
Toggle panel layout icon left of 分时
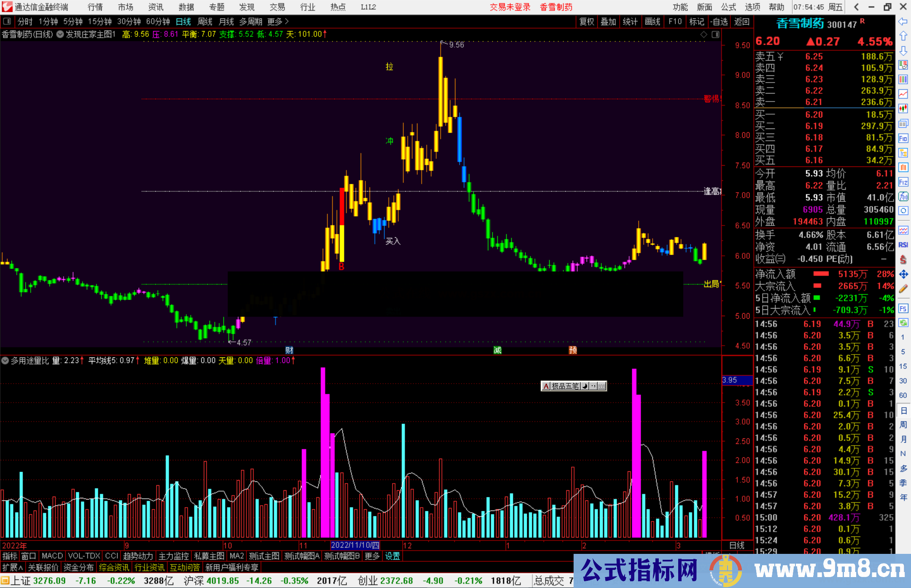pos(7,21)
